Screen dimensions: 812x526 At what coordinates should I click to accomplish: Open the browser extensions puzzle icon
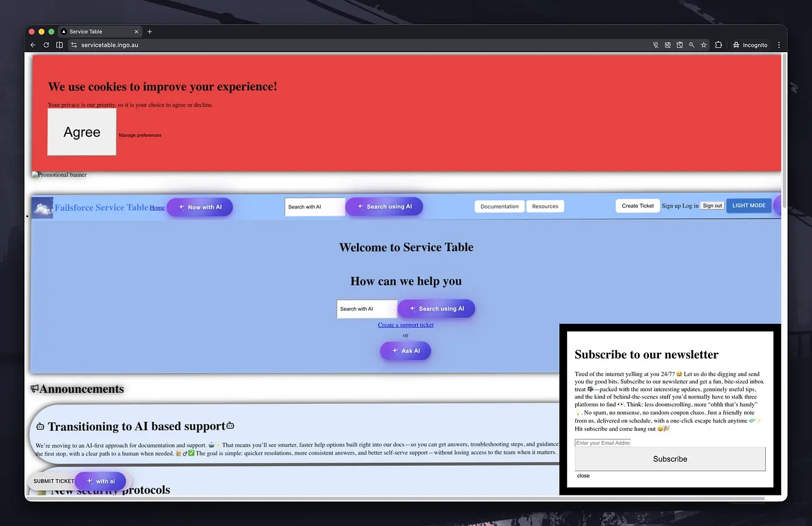coord(719,44)
